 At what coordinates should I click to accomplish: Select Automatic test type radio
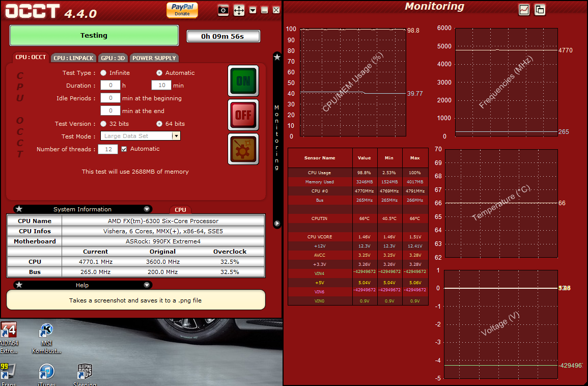point(159,73)
